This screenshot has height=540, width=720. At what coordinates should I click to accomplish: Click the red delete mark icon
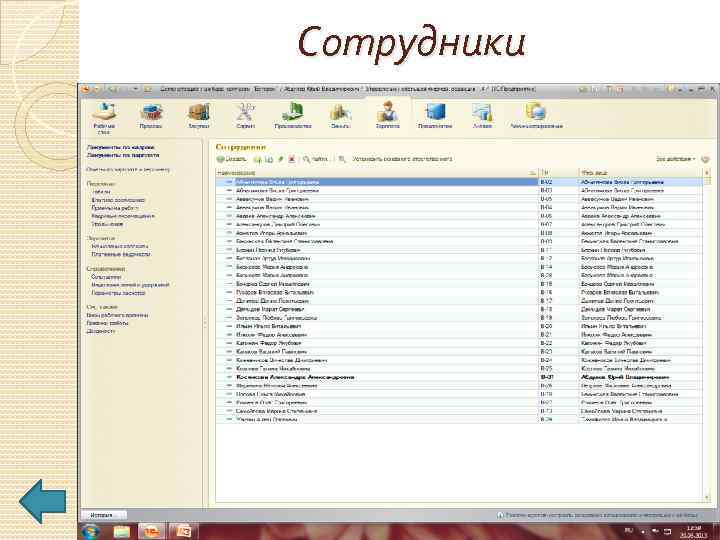click(291, 159)
